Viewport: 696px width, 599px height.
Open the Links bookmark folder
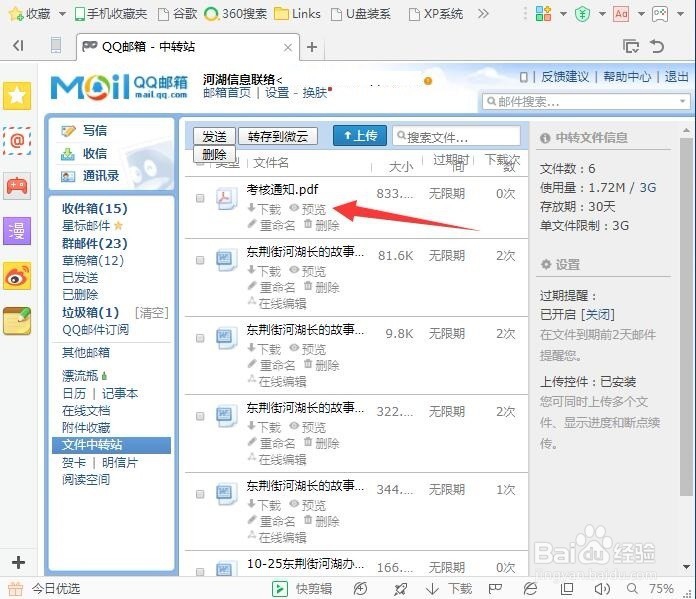click(x=297, y=14)
